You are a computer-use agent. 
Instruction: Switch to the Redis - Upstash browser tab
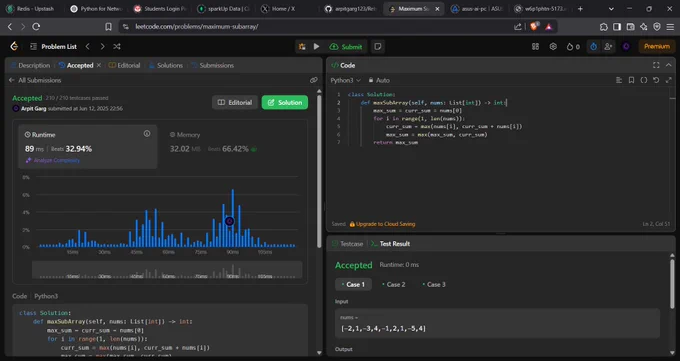tap(31, 9)
